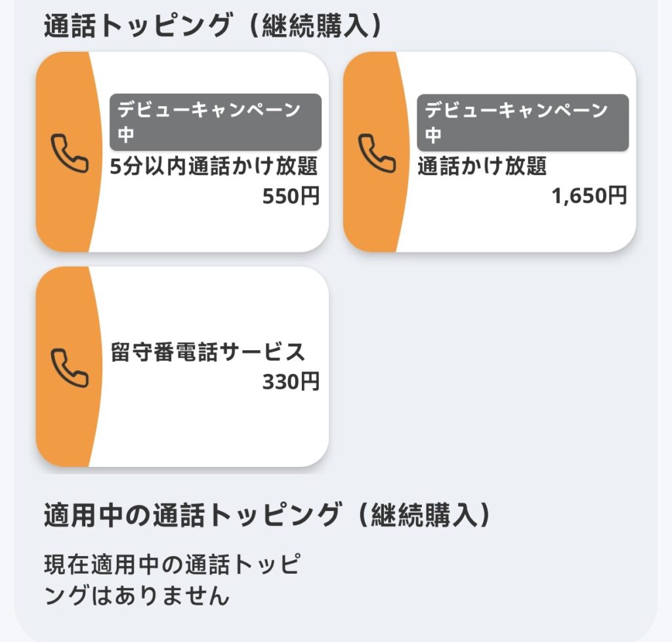Click the 適用中の通話トッピング（継続購入） heading
Image resolution: width=672 pixels, height=642 pixels.
pyautogui.click(x=267, y=515)
